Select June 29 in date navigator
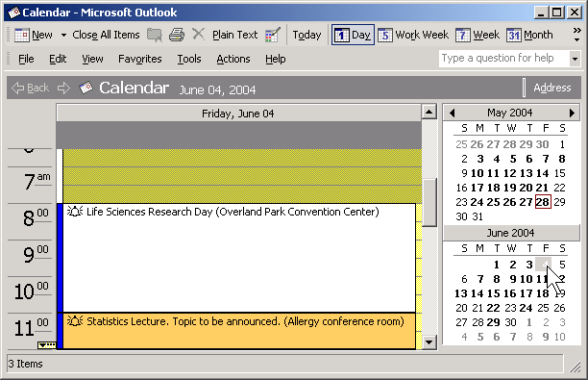The height and width of the screenshot is (380, 588). click(x=494, y=322)
